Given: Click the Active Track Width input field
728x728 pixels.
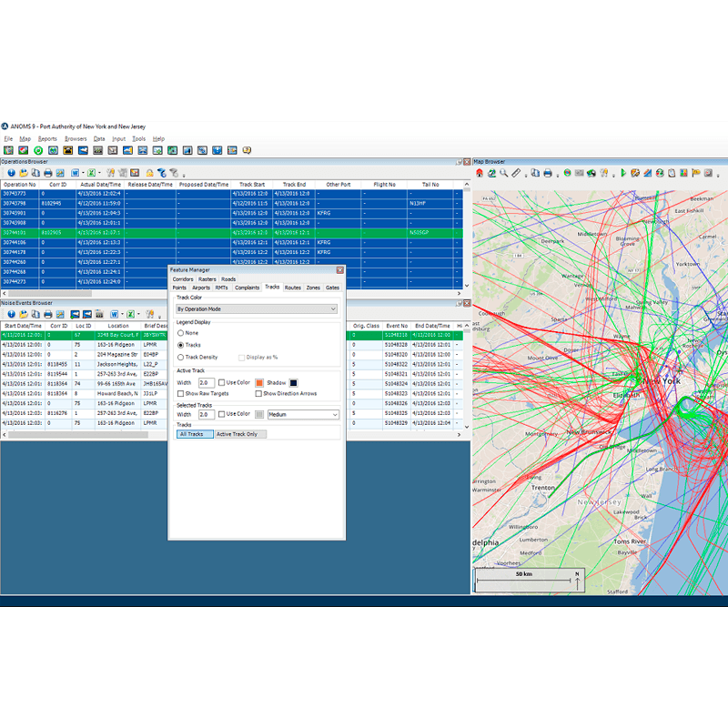Looking at the screenshot, I should (207, 383).
